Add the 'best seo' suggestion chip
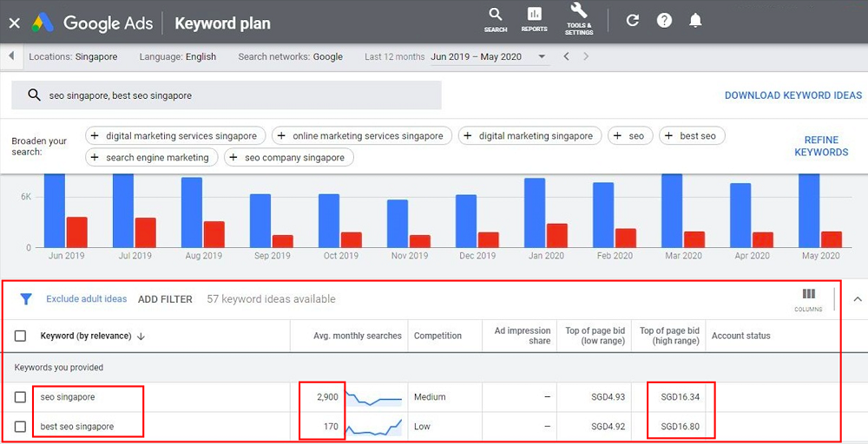This screenshot has height=444, width=868. tap(692, 136)
